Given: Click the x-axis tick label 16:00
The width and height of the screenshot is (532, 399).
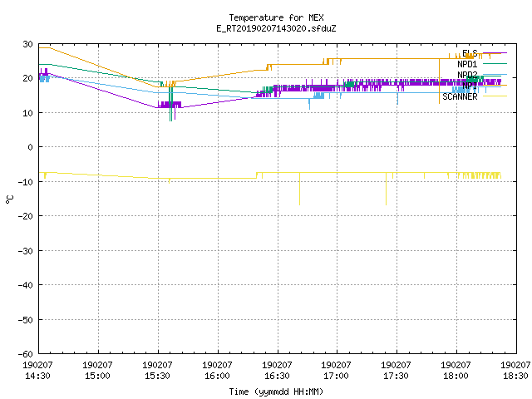Looking at the screenshot, I should 217,376.
